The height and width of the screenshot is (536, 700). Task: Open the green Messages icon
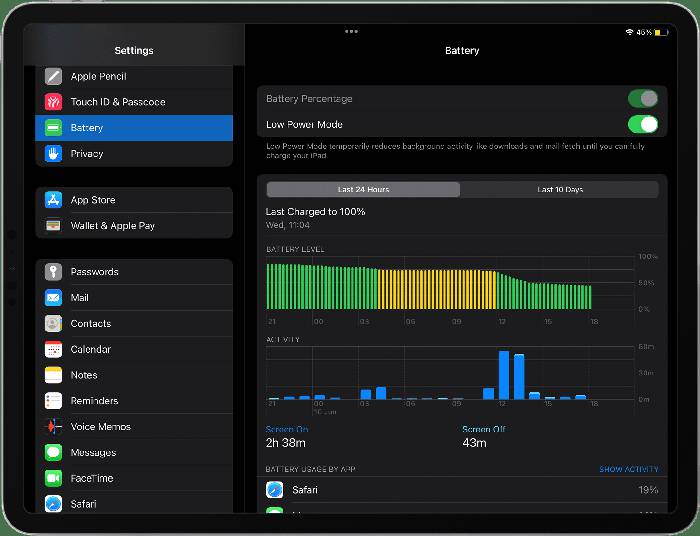53,452
